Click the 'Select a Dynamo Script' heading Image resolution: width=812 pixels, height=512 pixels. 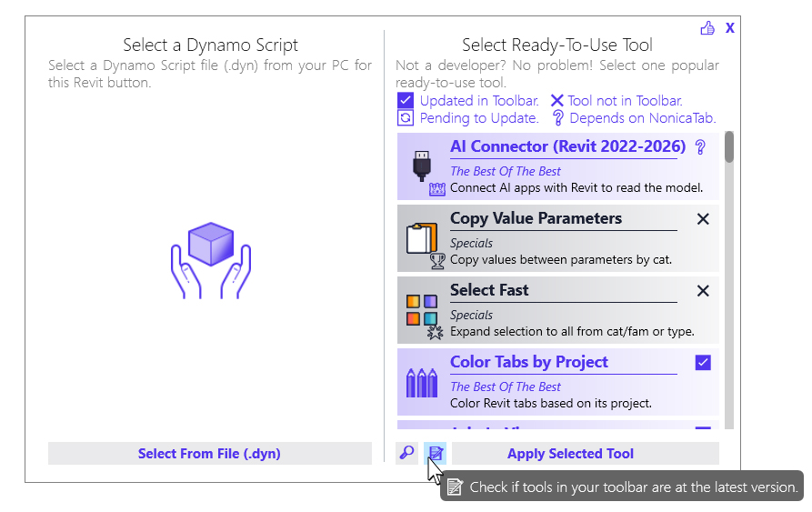[x=210, y=45]
